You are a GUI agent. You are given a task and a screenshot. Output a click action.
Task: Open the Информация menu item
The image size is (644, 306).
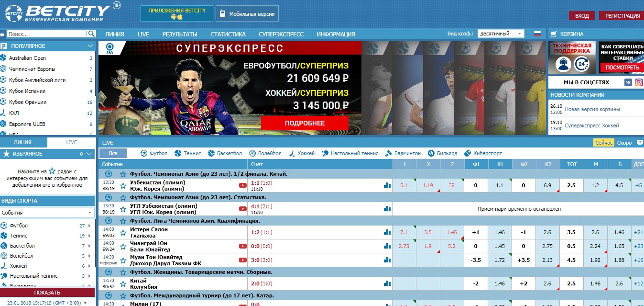[336, 34]
